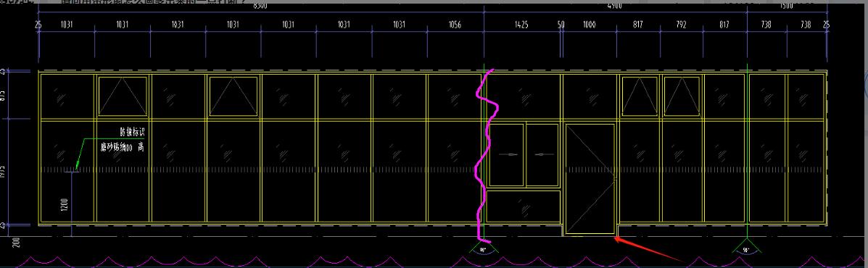Click the 1500 dimension text
868x268 pixels.
pyautogui.click(x=786, y=6)
